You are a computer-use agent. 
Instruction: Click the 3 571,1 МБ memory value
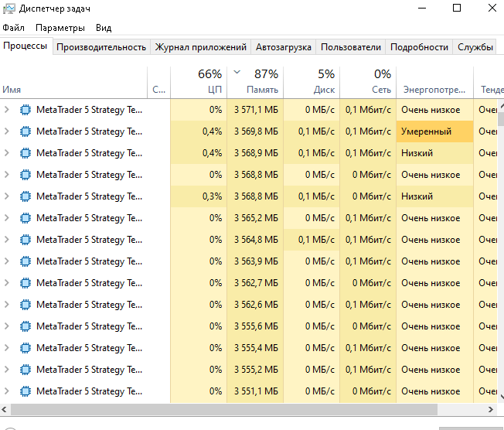[x=256, y=110]
